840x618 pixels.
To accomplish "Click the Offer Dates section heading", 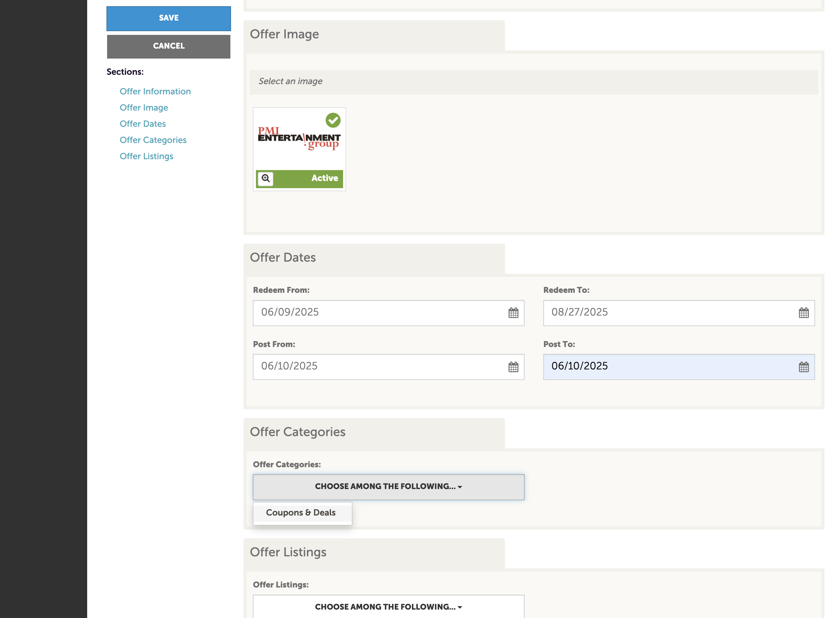I will tap(283, 257).
